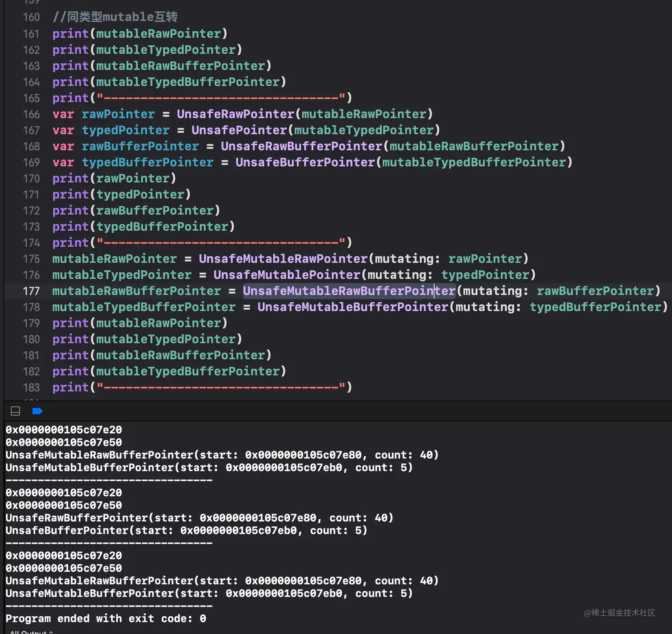The height and width of the screenshot is (634, 672).
Task: Click console text Program ended with exit code: 0
Action: (106, 618)
